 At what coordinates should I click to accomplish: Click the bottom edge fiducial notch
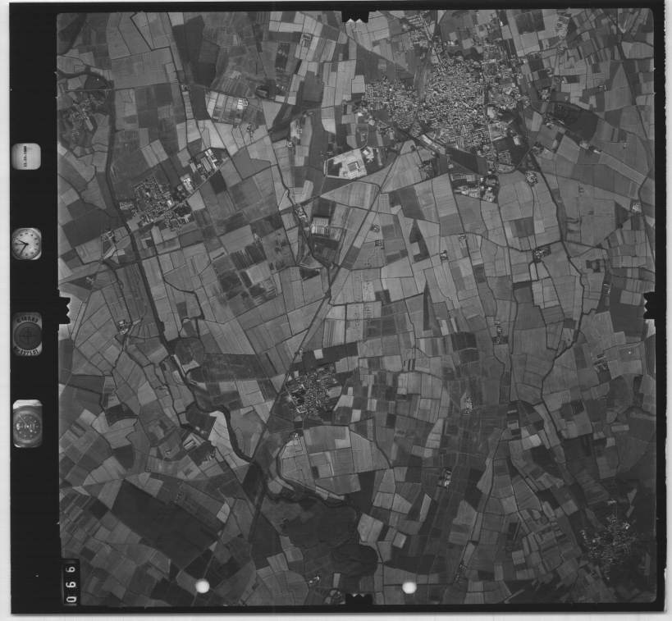[x=357, y=600]
